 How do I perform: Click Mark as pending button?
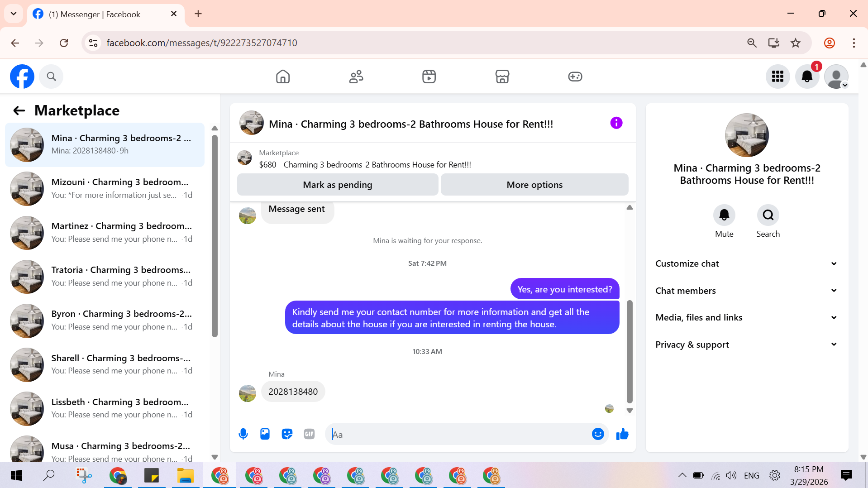tap(338, 185)
